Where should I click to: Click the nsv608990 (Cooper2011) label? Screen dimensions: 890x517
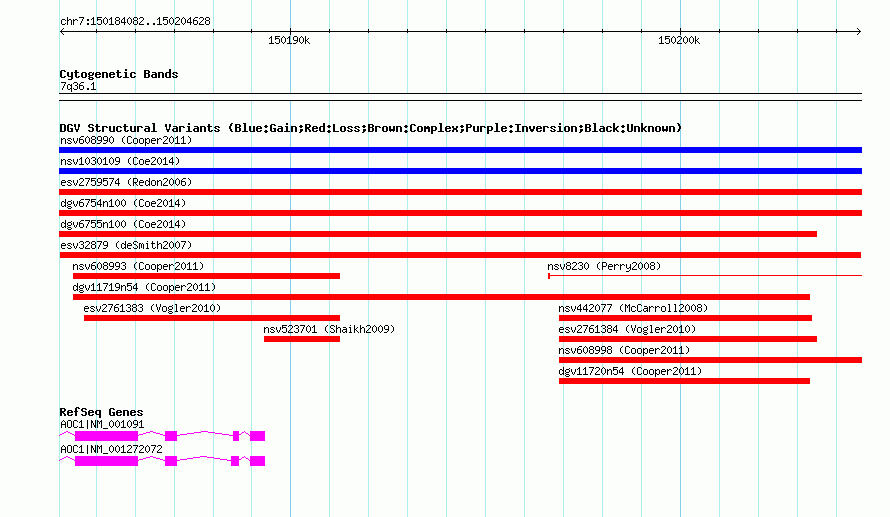(126, 140)
